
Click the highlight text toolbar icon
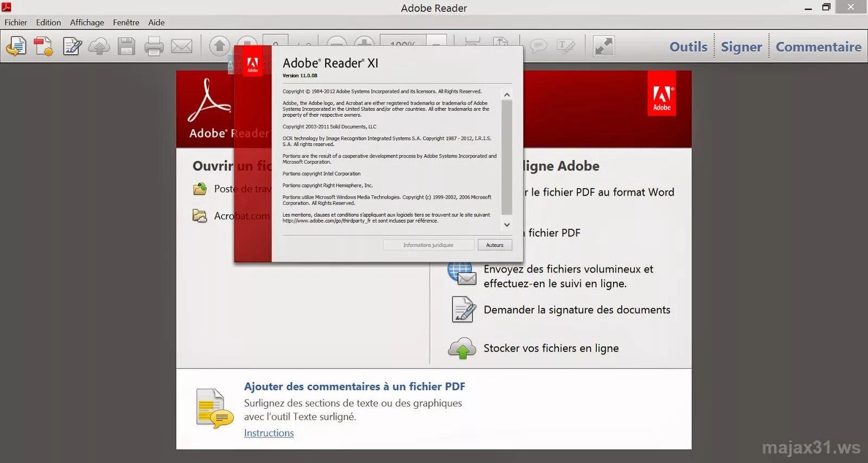tap(566, 46)
